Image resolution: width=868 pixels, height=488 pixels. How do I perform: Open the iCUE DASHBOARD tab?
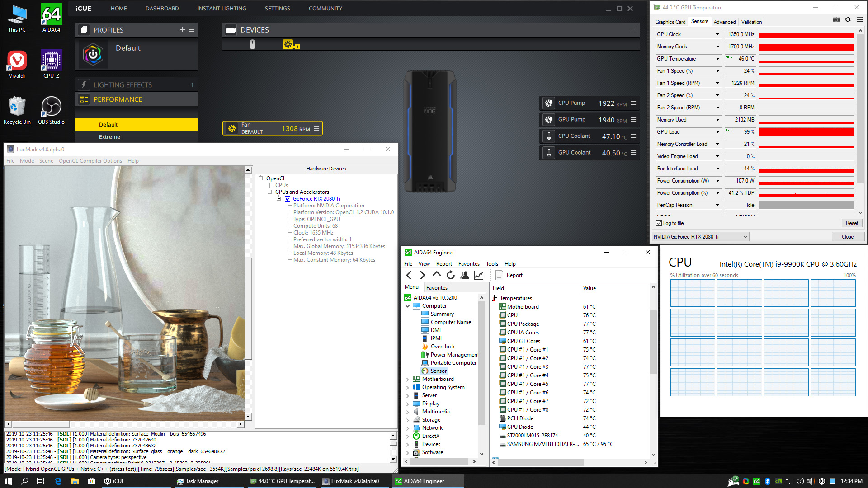pyautogui.click(x=162, y=9)
